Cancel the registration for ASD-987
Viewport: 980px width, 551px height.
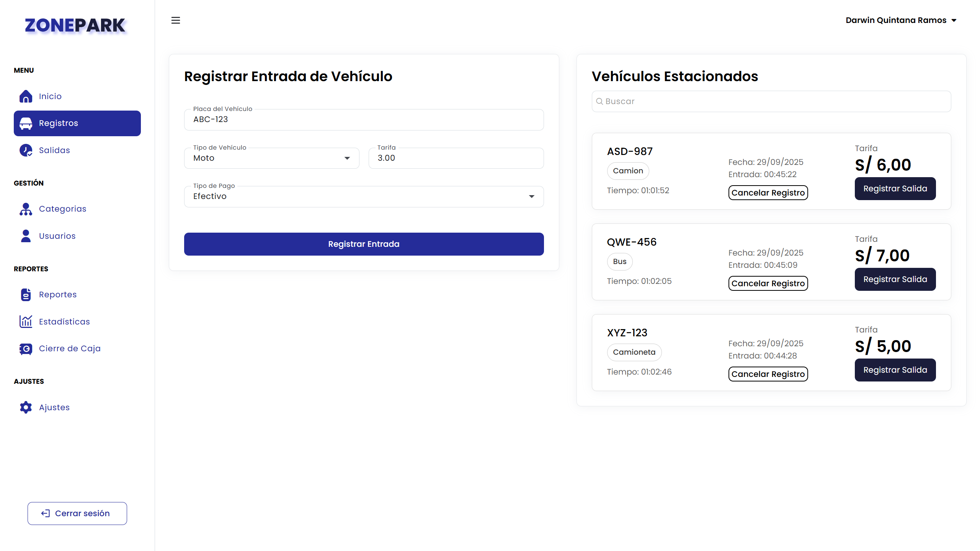[768, 193]
